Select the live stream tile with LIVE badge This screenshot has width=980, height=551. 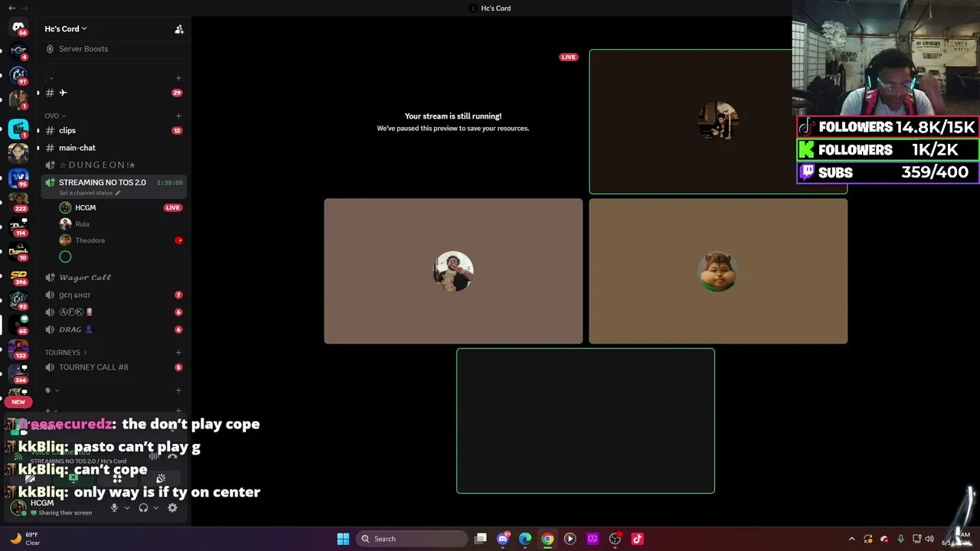pyautogui.click(x=453, y=121)
